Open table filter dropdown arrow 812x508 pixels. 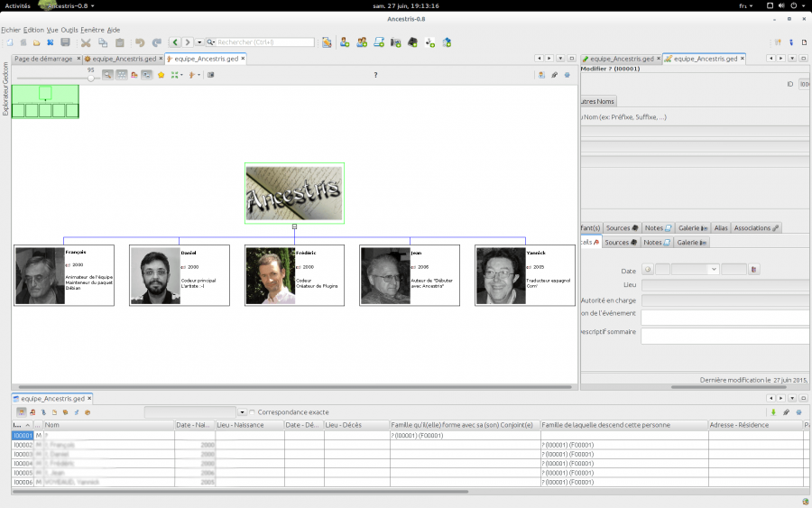pyautogui.click(x=242, y=412)
